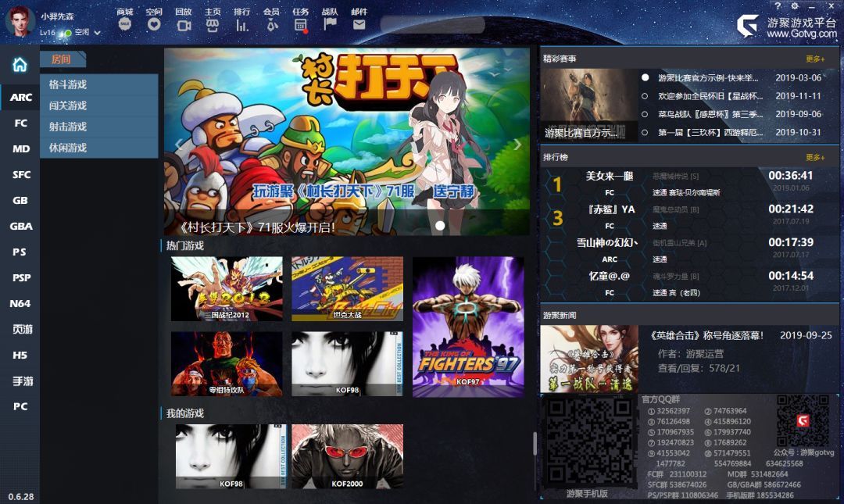Viewport: 844px width, 504px height.
Task: Switch to the 房间 tab
Action: 63,59
